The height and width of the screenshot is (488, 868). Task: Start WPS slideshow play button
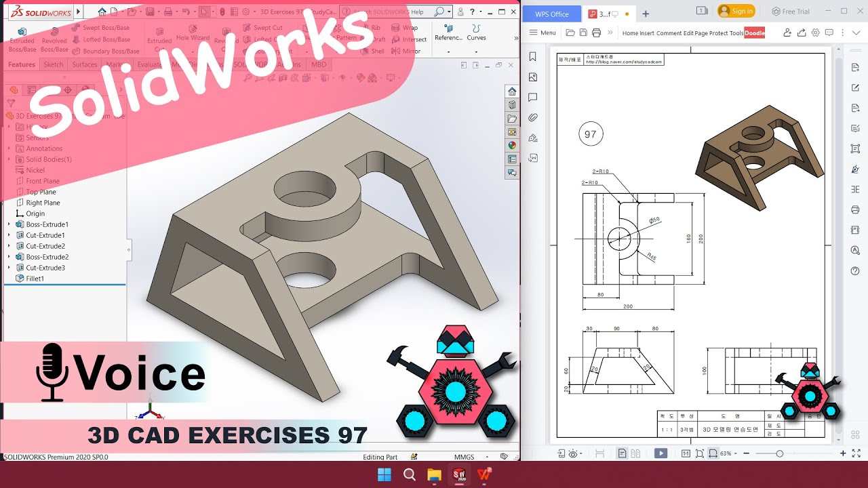pos(661,453)
